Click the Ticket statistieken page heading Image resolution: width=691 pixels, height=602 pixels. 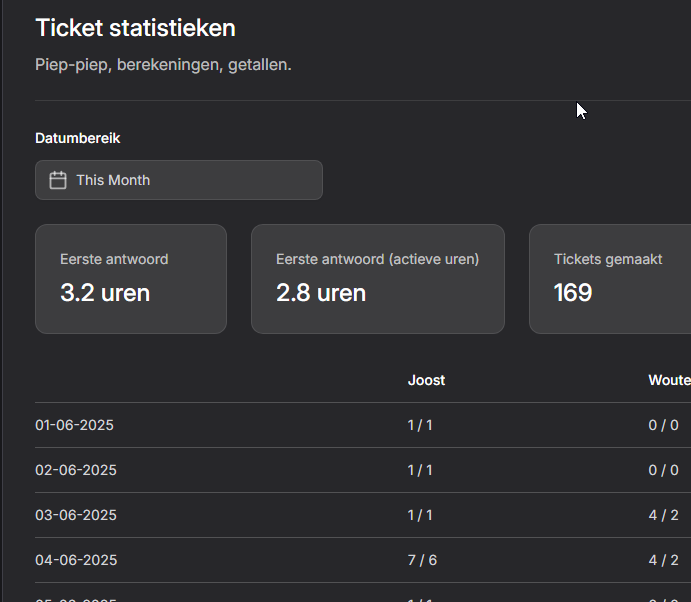pyautogui.click(x=135, y=28)
